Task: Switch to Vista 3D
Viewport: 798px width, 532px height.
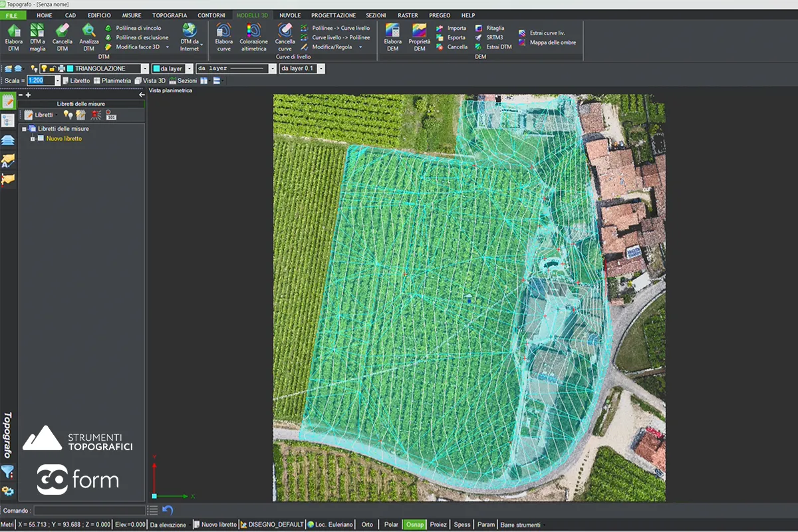Action: (150, 80)
